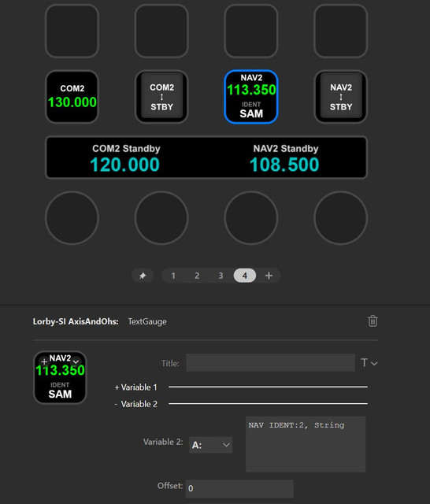430x504 pixels.
Task: Click the TextGauge action name label
Action: click(x=147, y=321)
